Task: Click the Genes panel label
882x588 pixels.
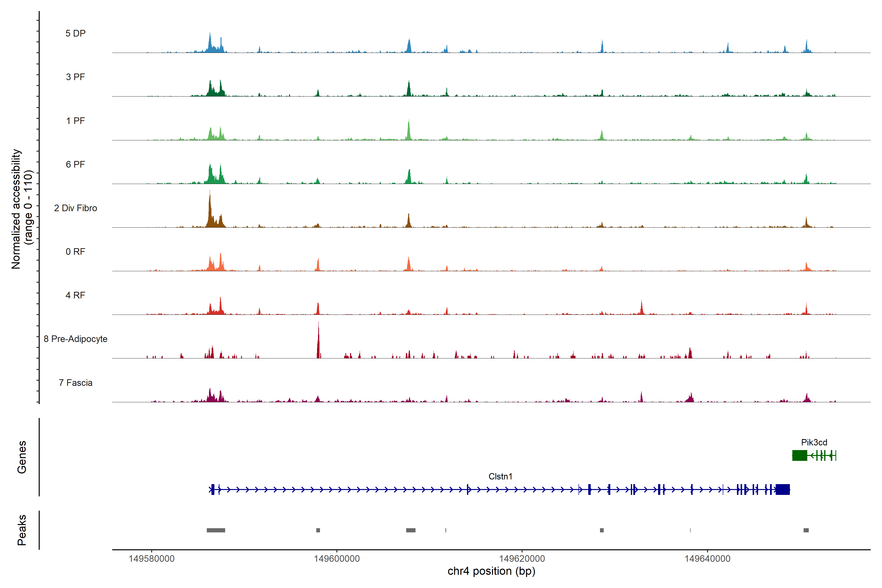Action: (22, 457)
